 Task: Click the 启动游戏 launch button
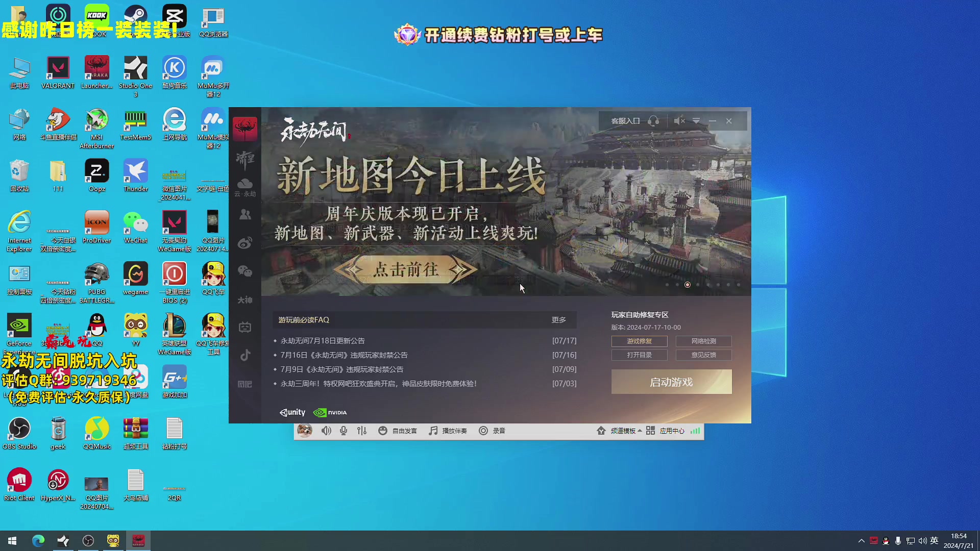pyautogui.click(x=671, y=382)
